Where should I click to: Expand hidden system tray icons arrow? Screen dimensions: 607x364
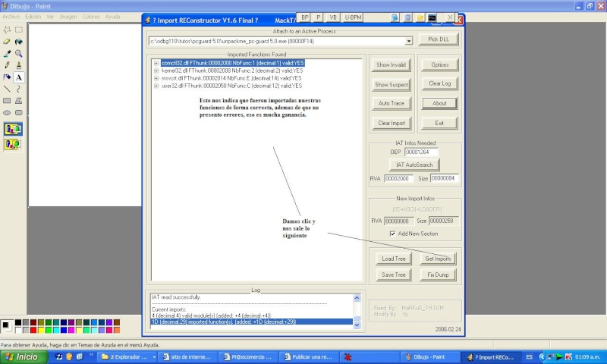pyautogui.click(x=542, y=357)
